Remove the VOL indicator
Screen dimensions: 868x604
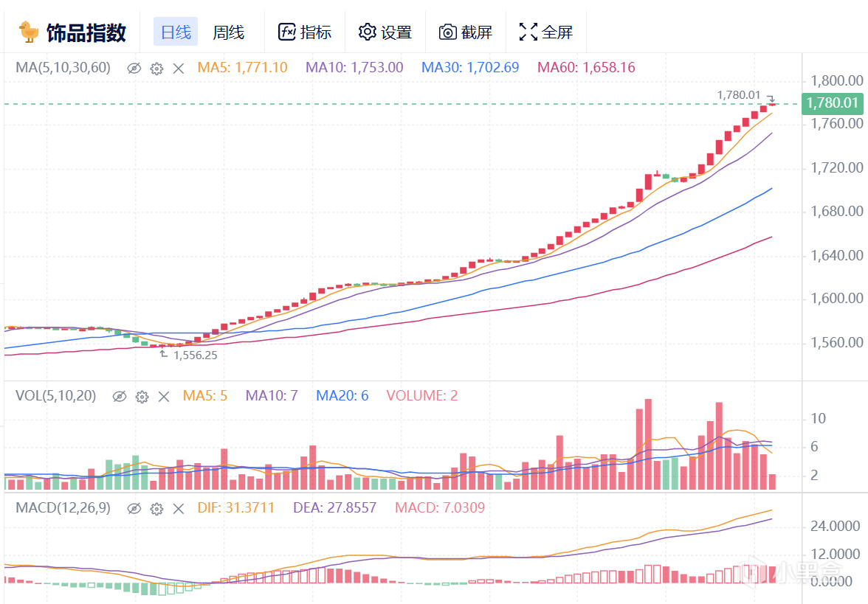(x=164, y=397)
